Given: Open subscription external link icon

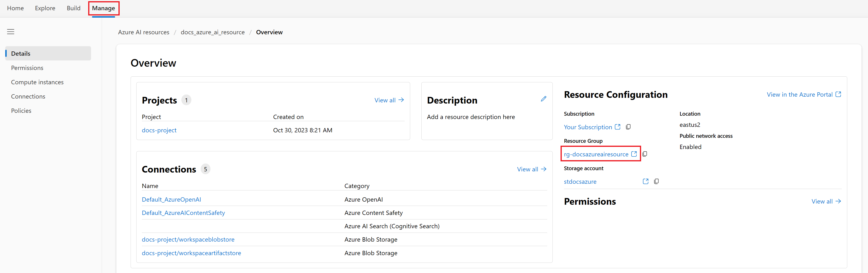Looking at the screenshot, I should pyautogui.click(x=617, y=127).
